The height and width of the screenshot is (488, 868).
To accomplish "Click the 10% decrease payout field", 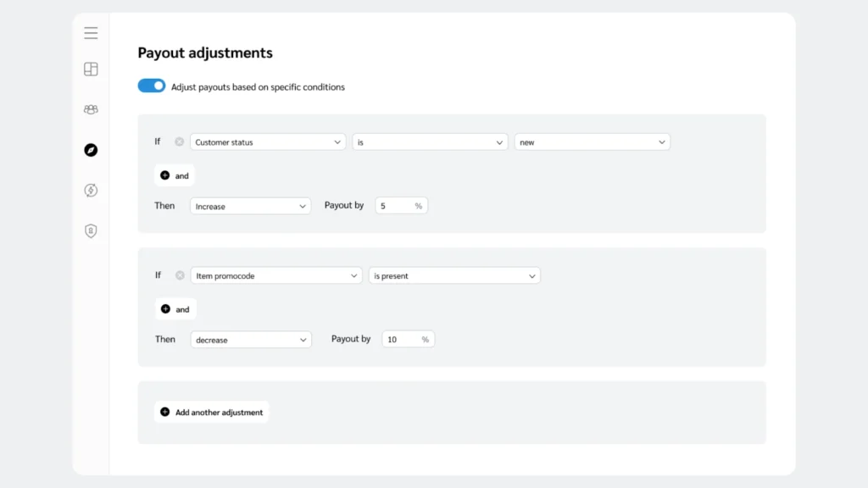I will (x=408, y=339).
